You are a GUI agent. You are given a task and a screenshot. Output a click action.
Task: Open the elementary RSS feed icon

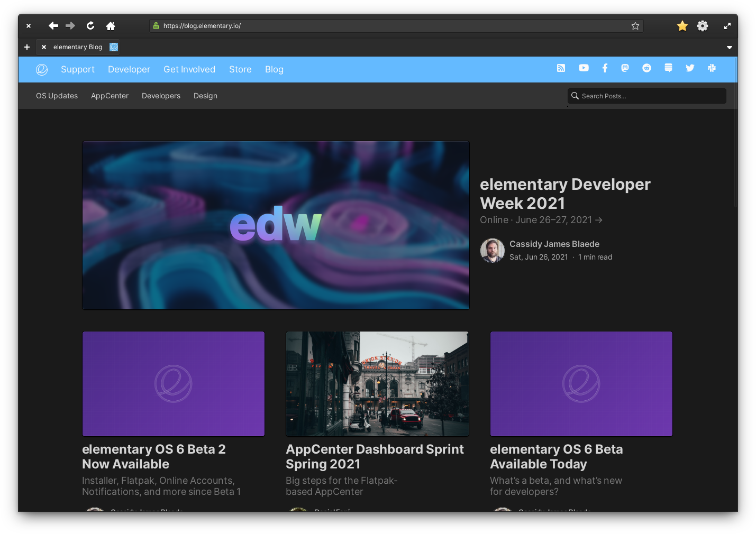pos(561,68)
